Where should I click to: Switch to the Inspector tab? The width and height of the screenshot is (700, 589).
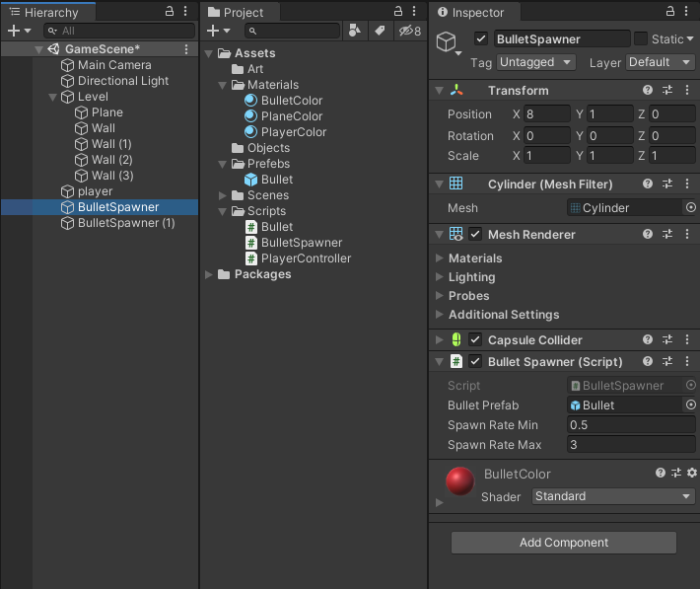tap(475, 12)
